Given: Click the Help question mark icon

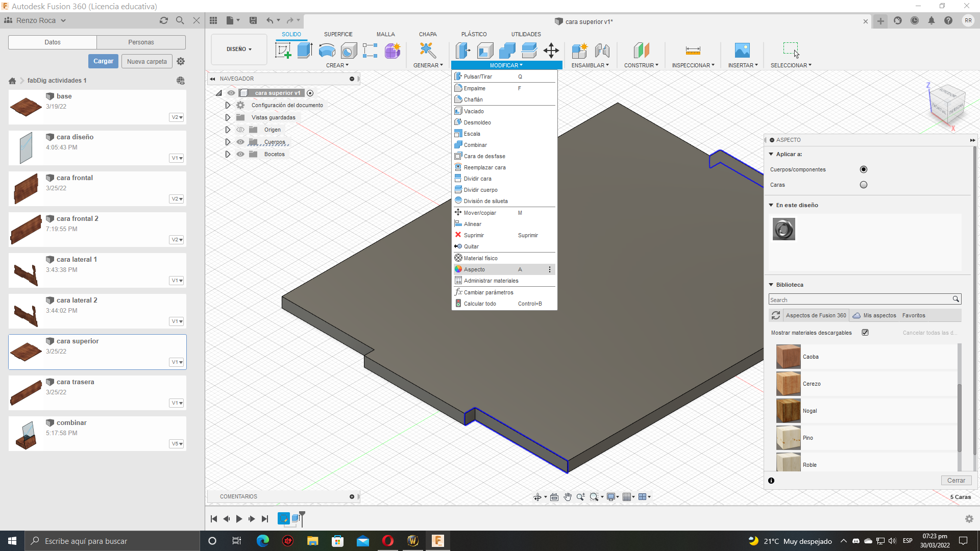Looking at the screenshot, I should [x=948, y=20].
